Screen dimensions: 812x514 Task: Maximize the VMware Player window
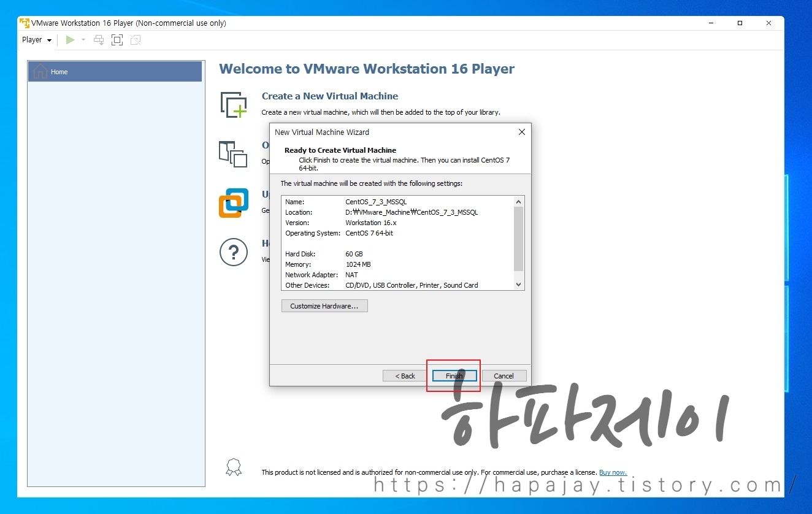click(740, 23)
